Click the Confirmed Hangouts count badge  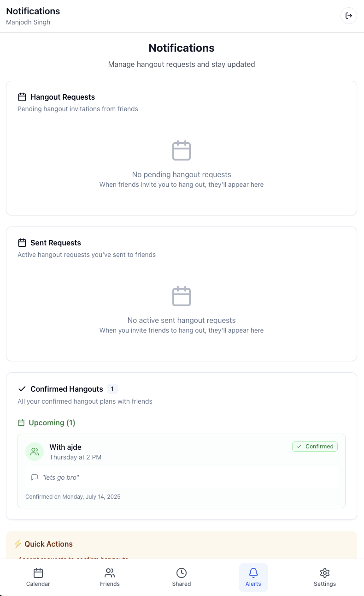point(112,389)
